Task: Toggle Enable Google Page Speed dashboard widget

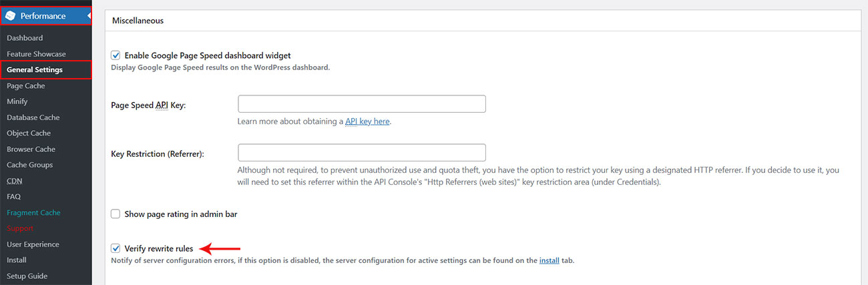Action: point(116,55)
